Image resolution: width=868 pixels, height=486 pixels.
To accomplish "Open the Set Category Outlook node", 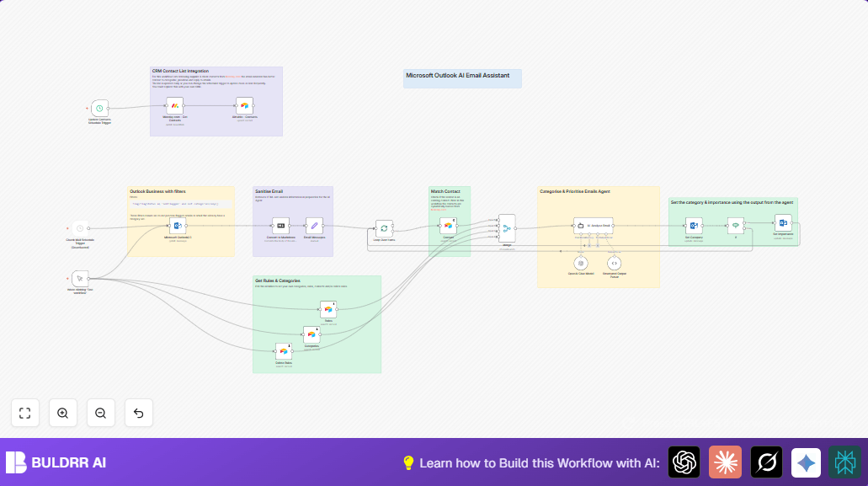I will tap(694, 226).
